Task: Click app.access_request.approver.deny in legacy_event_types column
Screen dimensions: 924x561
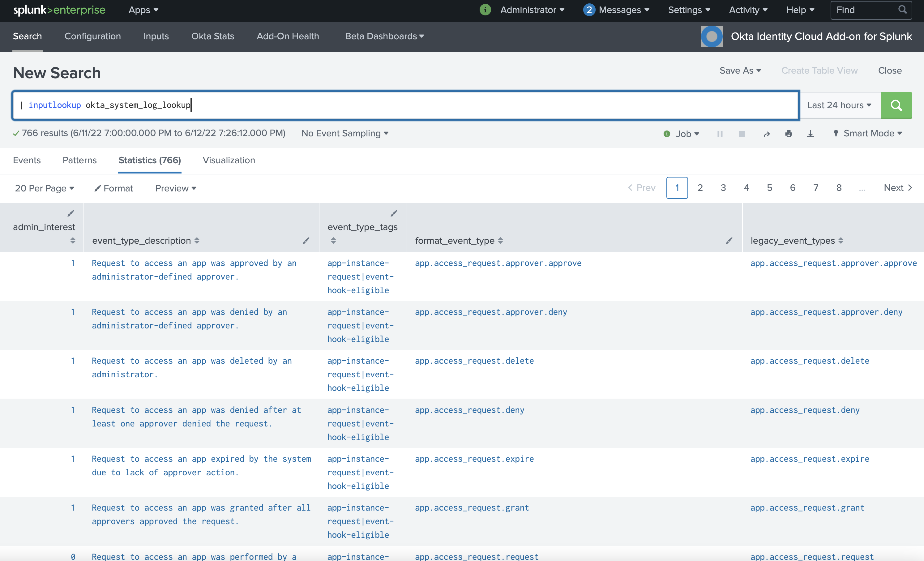Action: [826, 312]
